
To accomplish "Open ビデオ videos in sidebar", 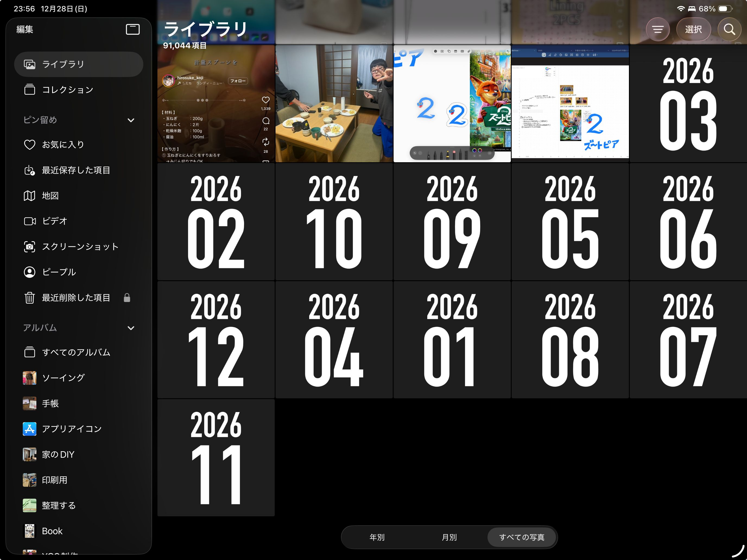I will (54, 221).
